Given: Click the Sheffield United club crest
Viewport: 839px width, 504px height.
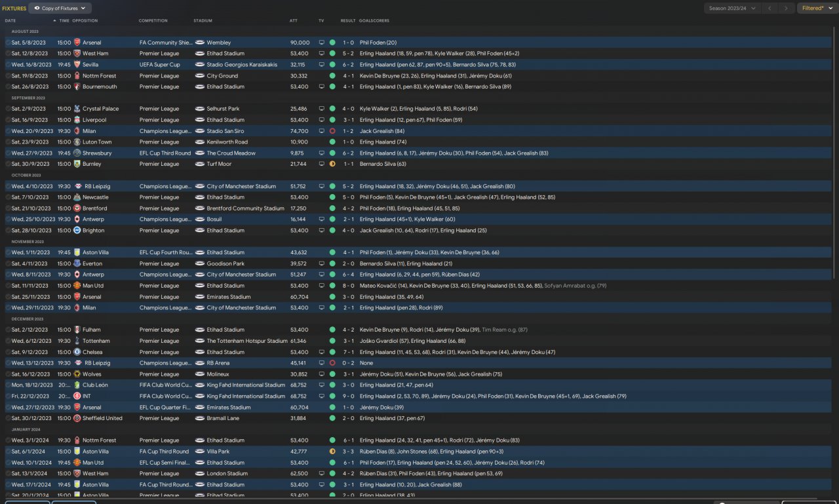Looking at the screenshot, I should click(x=77, y=418).
